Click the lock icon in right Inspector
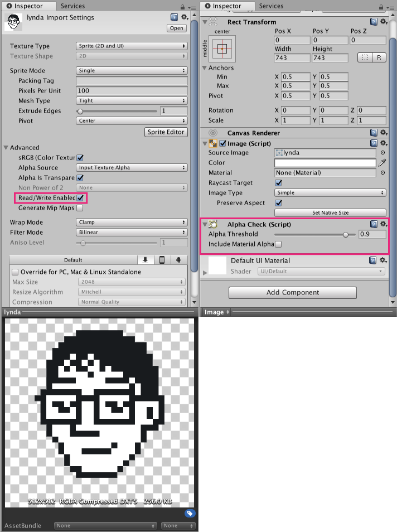This screenshot has width=397, height=532. (381, 7)
